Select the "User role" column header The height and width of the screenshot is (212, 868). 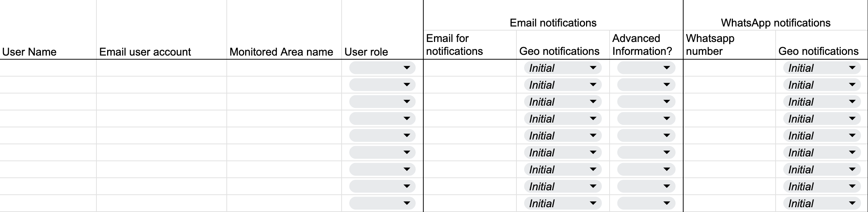click(x=366, y=52)
